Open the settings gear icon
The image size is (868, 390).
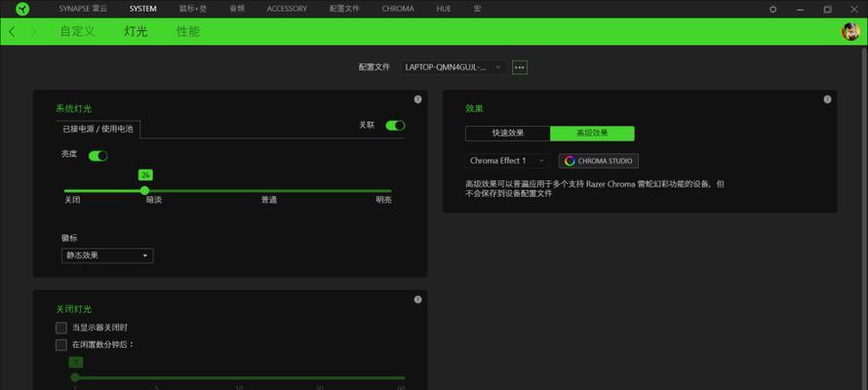773,10
